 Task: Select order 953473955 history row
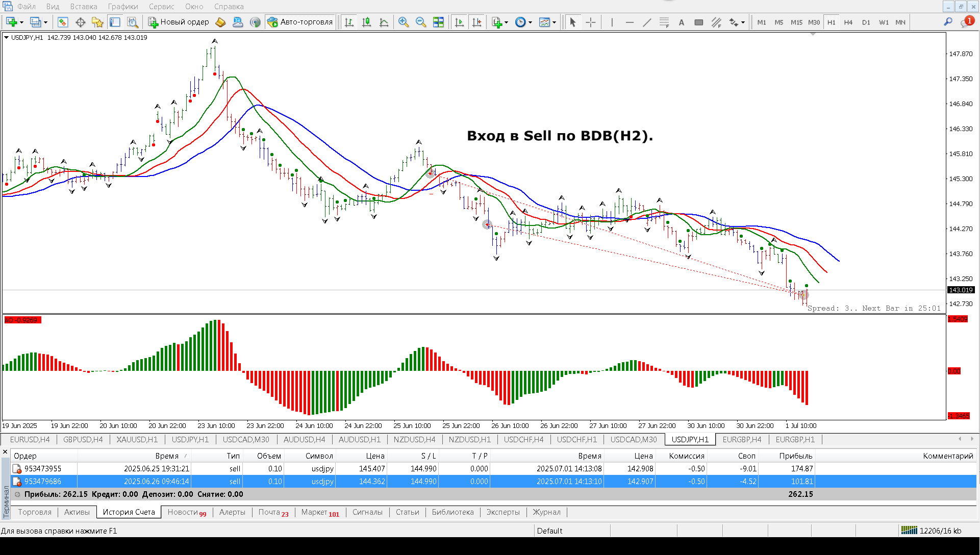43,468
